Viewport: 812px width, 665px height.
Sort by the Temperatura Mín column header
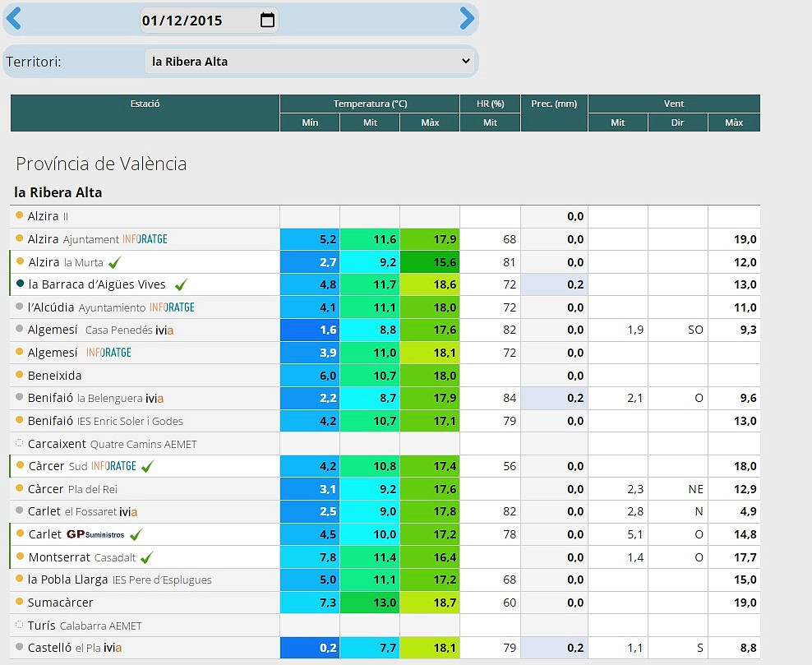[x=310, y=122]
